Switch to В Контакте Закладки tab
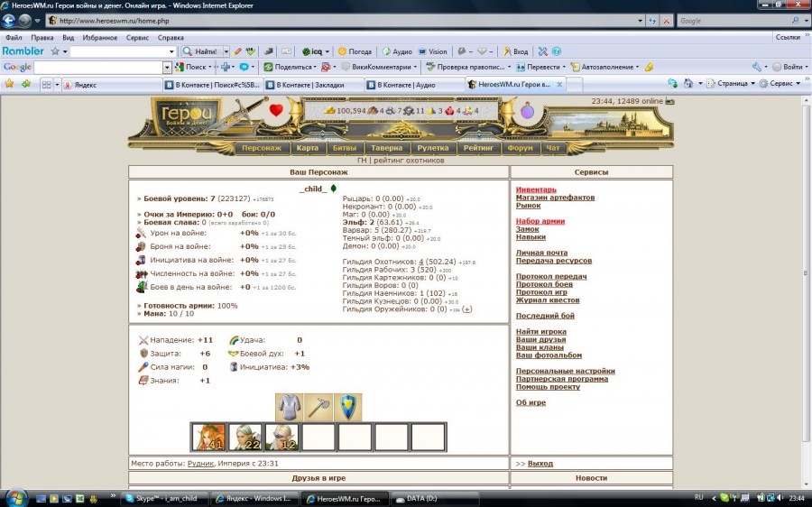 (x=313, y=85)
